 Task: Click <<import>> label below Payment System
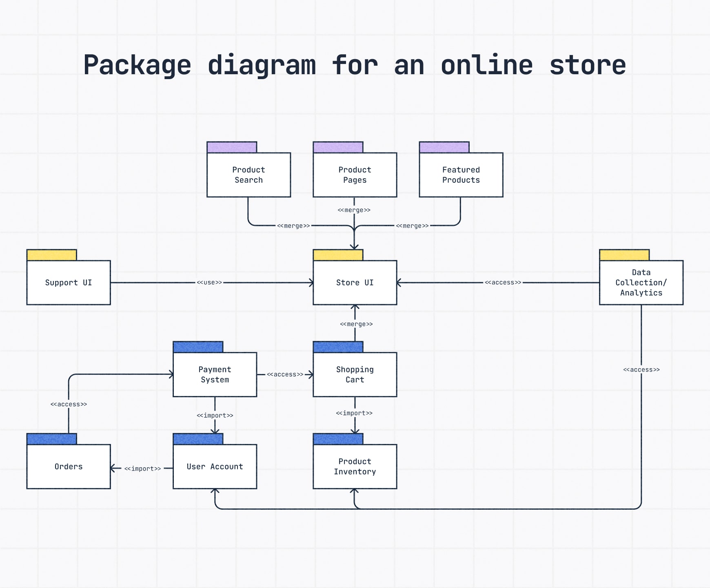tap(215, 415)
